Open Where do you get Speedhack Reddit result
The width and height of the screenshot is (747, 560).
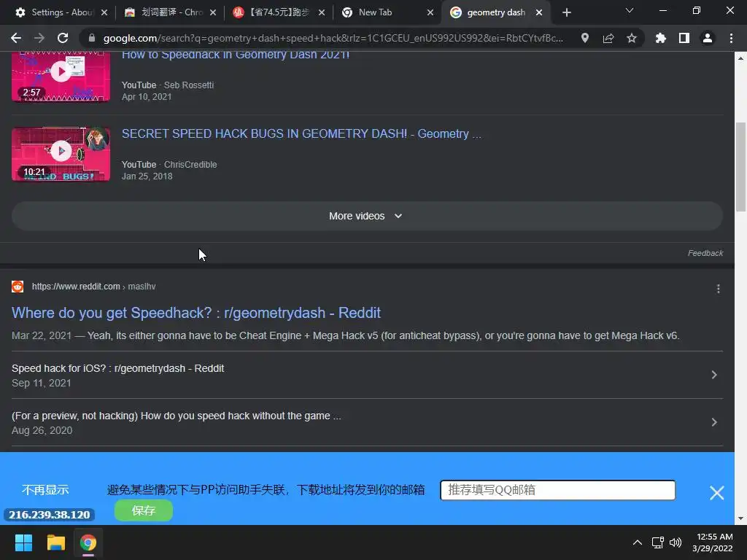(x=196, y=313)
